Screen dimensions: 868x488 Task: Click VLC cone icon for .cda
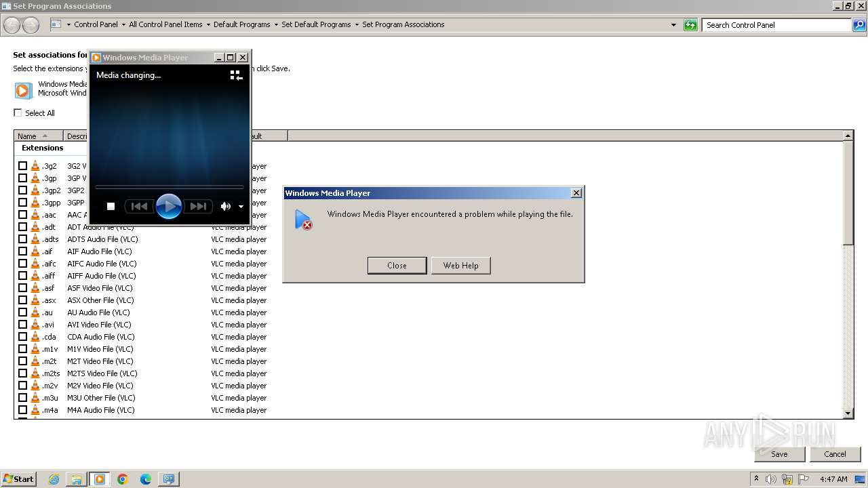pos(35,337)
